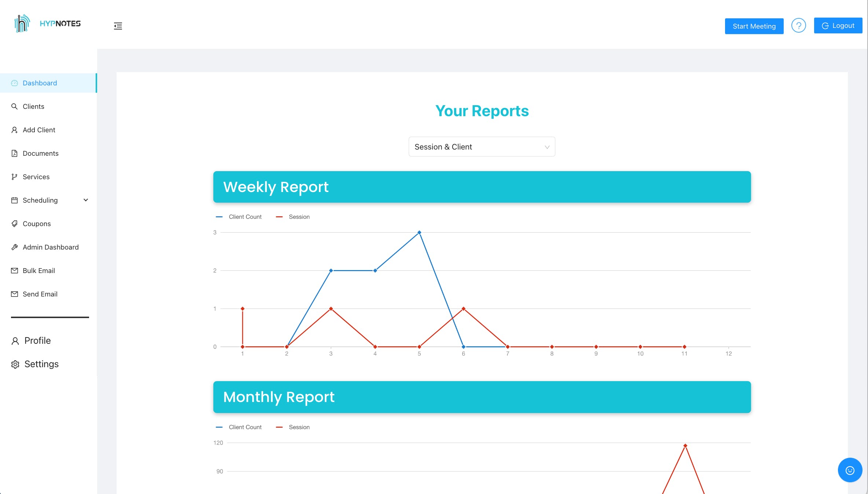Viewport: 868px width, 494px height.
Task: Click the Admin Dashboard wrench icon
Action: (x=15, y=247)
